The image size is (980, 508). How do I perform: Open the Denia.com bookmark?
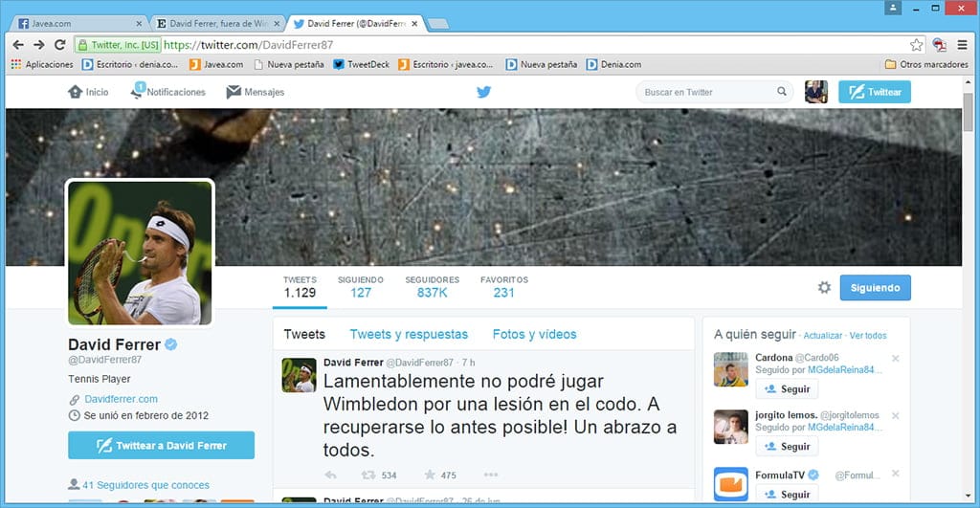[x=613, y=64]
